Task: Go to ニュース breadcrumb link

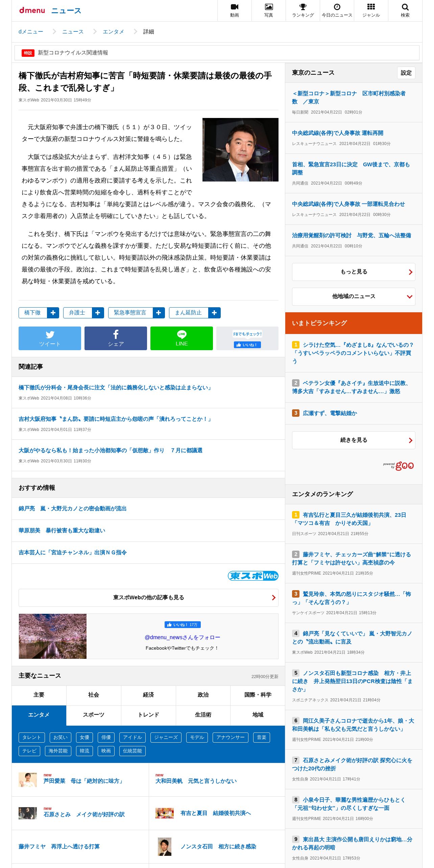Action: coord(73,32)
